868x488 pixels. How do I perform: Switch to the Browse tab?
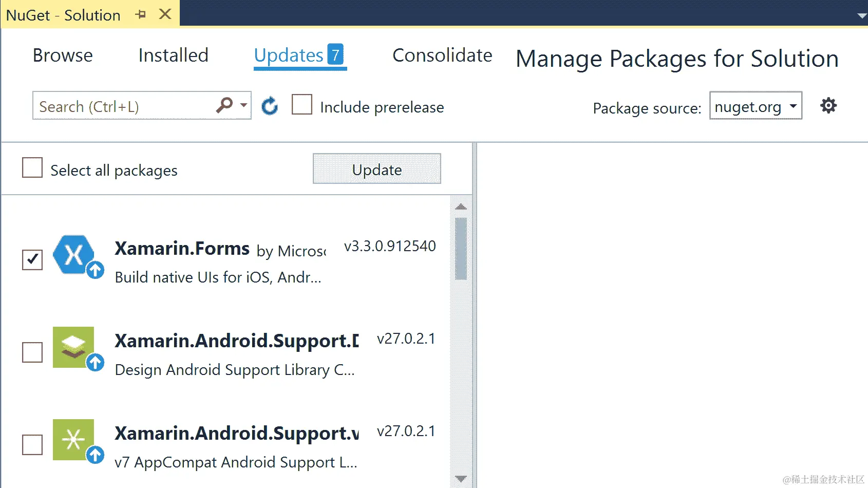coord(63,55)
